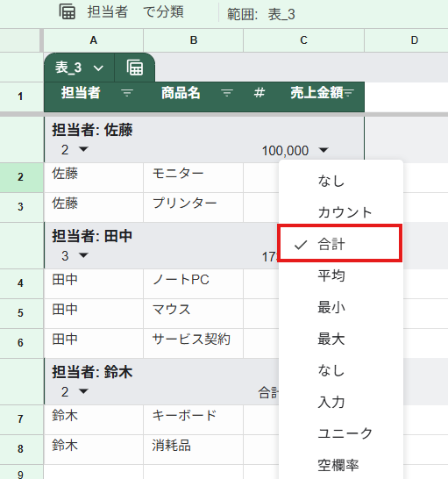This screenshot has height=479, width=448.
Task: Click the ノートPC cell
Action: pyautogui.click(x=193, y=283)
